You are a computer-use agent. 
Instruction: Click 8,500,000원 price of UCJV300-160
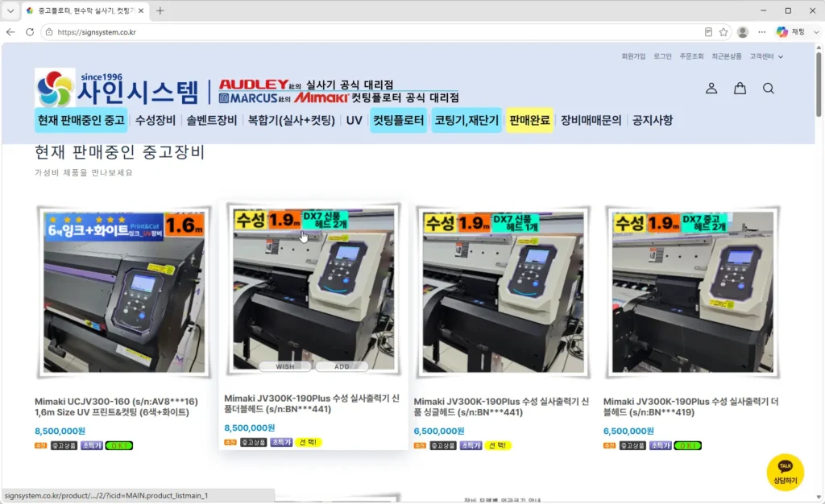pos(60,431)
